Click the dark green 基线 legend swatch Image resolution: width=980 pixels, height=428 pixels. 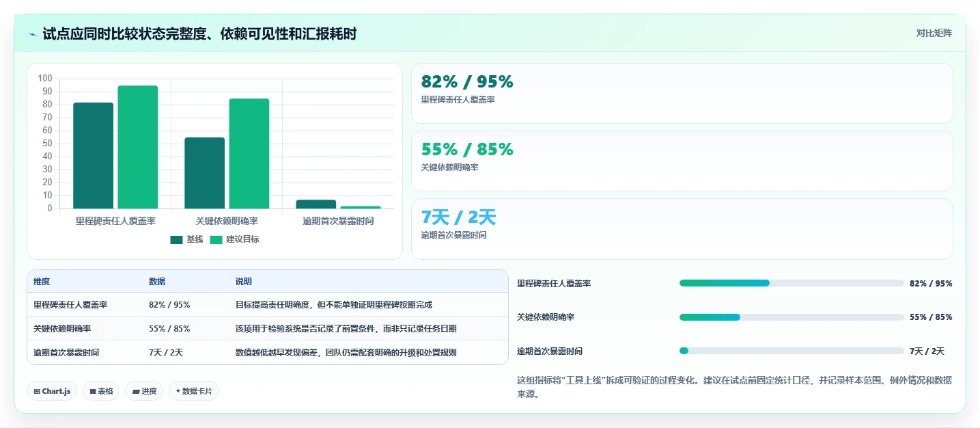[x=176, y=239]
